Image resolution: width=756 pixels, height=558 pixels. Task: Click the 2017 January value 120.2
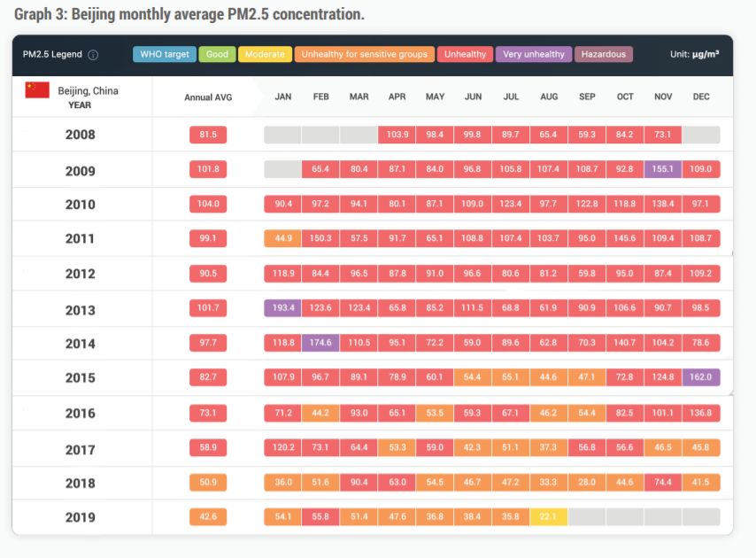pos(283,447)
